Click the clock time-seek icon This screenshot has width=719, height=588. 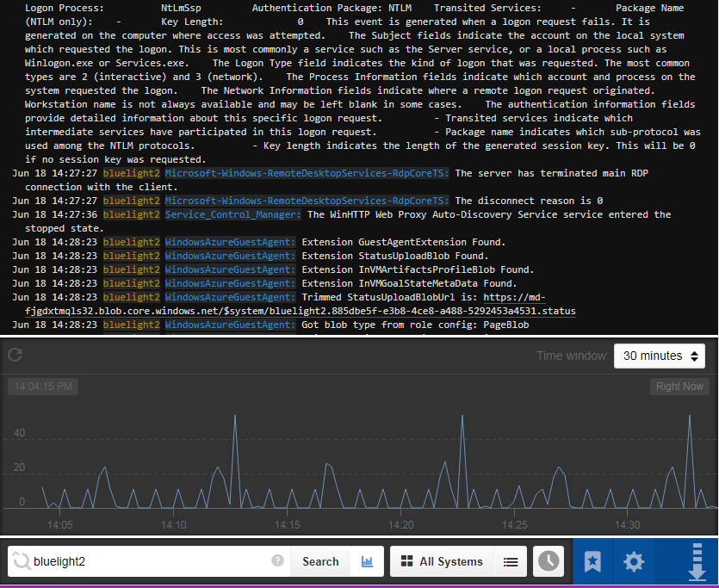coord(549,561)
